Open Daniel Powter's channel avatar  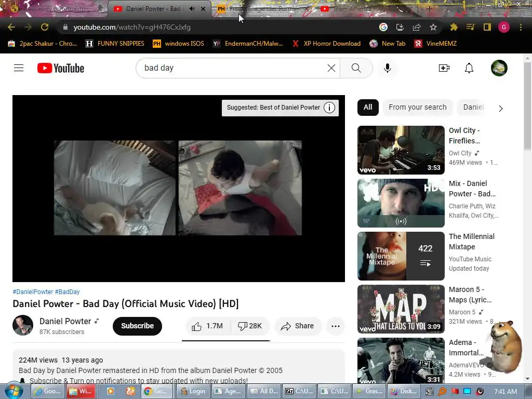pos(23,325)
